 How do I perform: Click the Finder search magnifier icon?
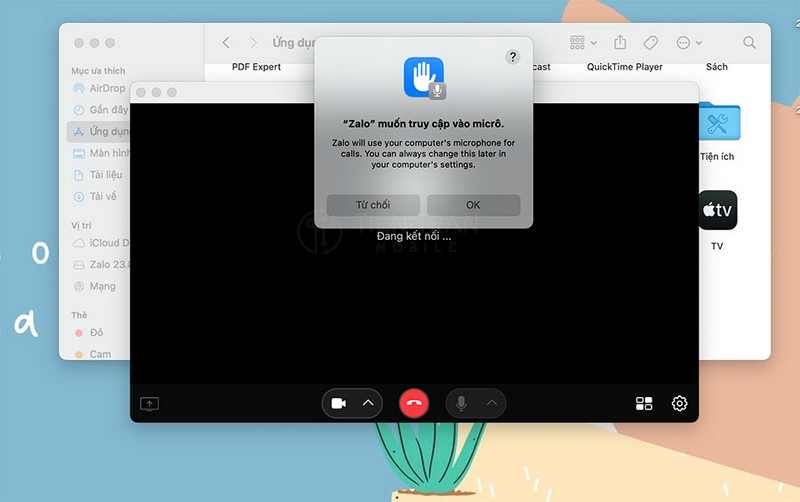(749, 43)
